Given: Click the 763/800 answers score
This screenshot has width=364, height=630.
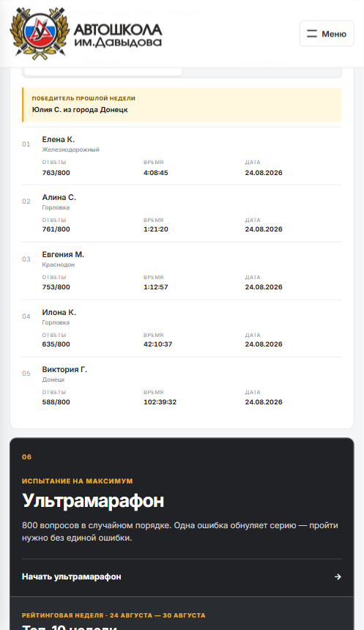Looking at the screenshot, I should click(x=56, y=173).
